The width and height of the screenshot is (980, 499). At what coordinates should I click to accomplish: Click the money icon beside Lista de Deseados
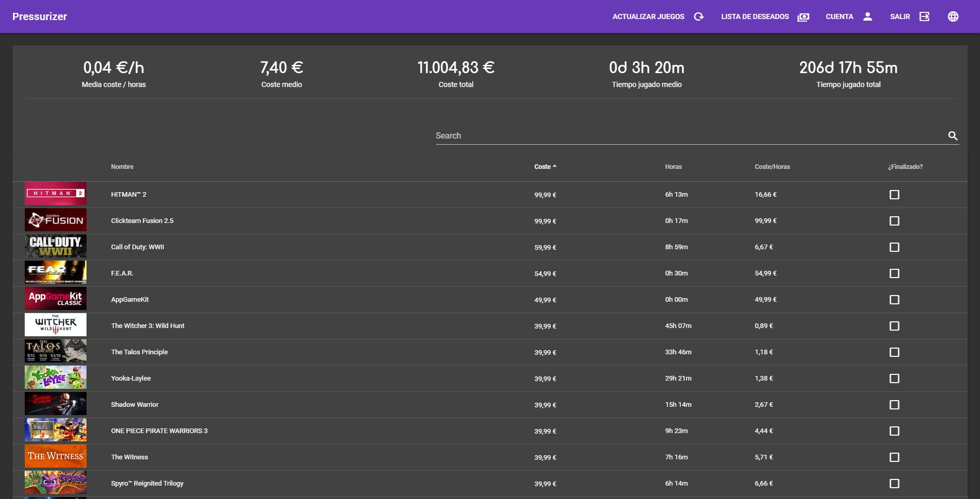[x=803, y=16]
